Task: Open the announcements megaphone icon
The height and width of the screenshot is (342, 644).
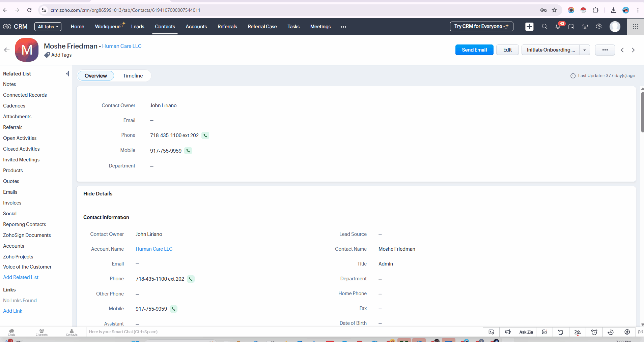Action: coord(508,332)
